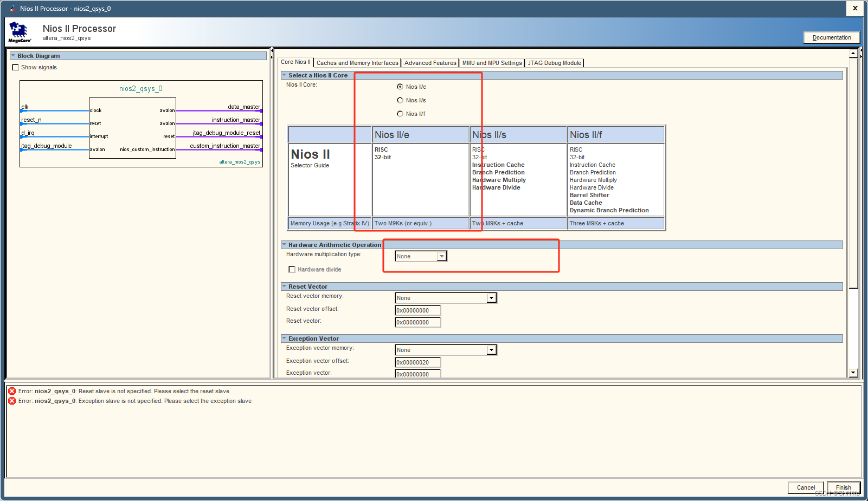This screenshot has height=501, width=868.
Task: Click the Finish button
Action: pyautogui.click(x=843, y=487)
